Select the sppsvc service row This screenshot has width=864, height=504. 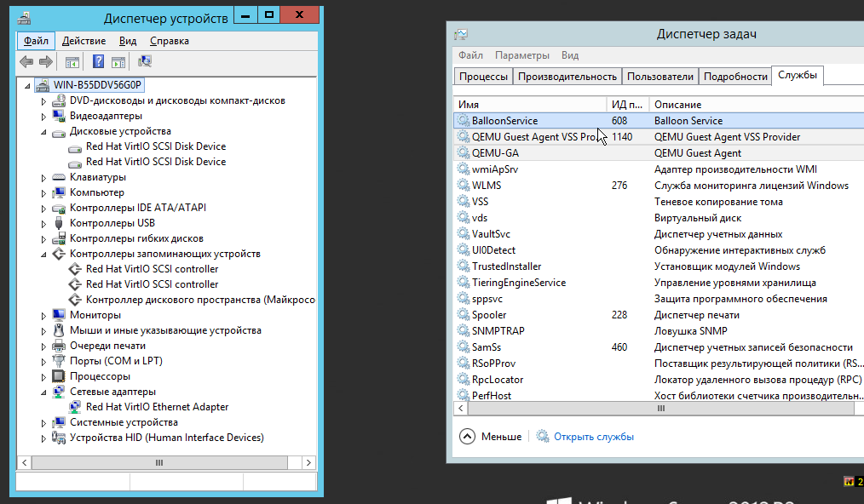click(x=659, y=299)
